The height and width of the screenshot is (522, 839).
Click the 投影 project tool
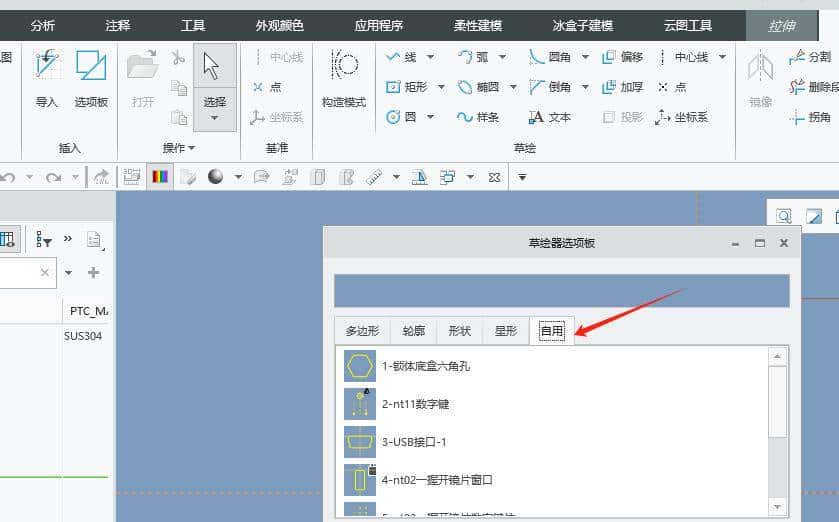tap(622, 117)
